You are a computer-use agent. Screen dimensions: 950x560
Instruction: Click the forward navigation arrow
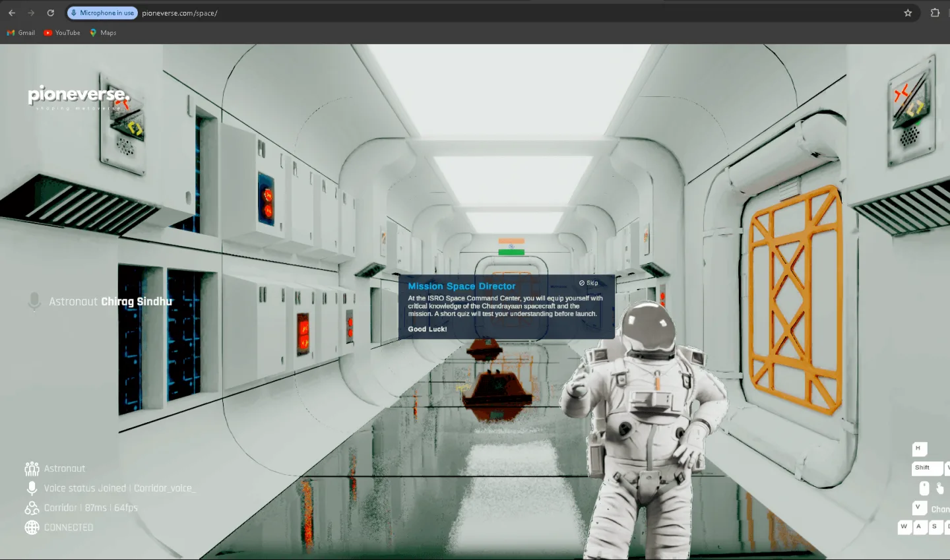[31, 13]
